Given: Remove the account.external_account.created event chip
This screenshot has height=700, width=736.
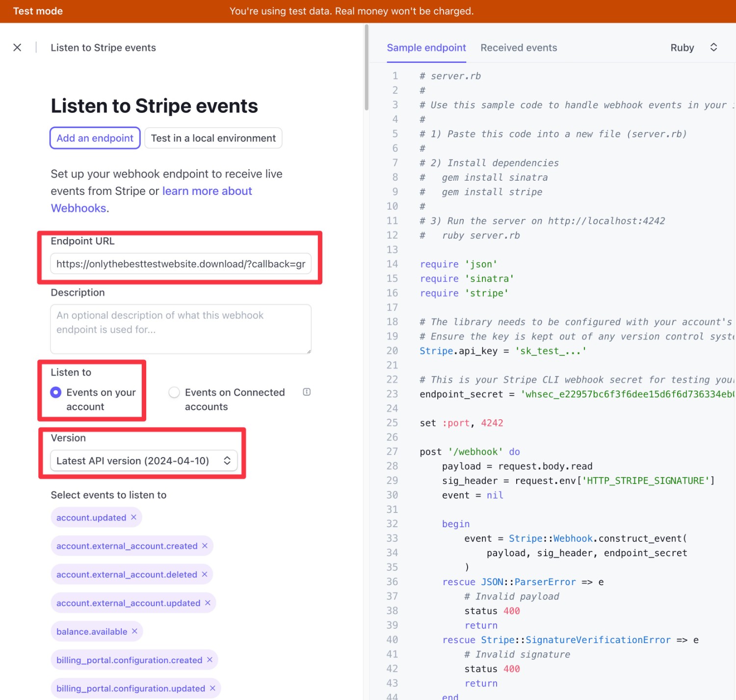Looking at the screenshot, I should pyautogui.click(x=205, y=545).
